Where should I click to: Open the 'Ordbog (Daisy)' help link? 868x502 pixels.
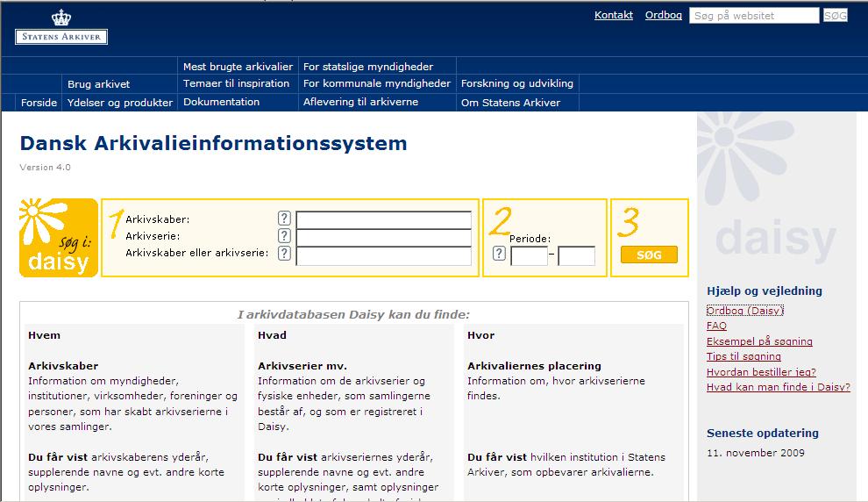tap(745, 311)
